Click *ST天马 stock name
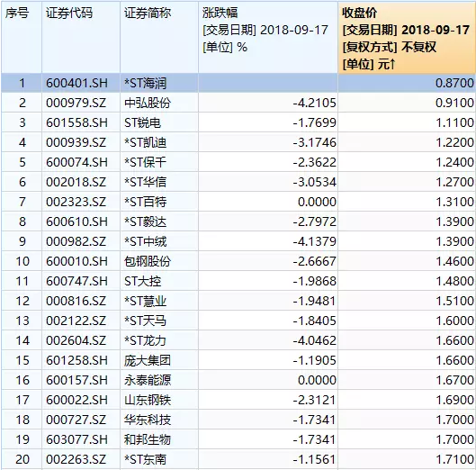 (x=146, y=321)
